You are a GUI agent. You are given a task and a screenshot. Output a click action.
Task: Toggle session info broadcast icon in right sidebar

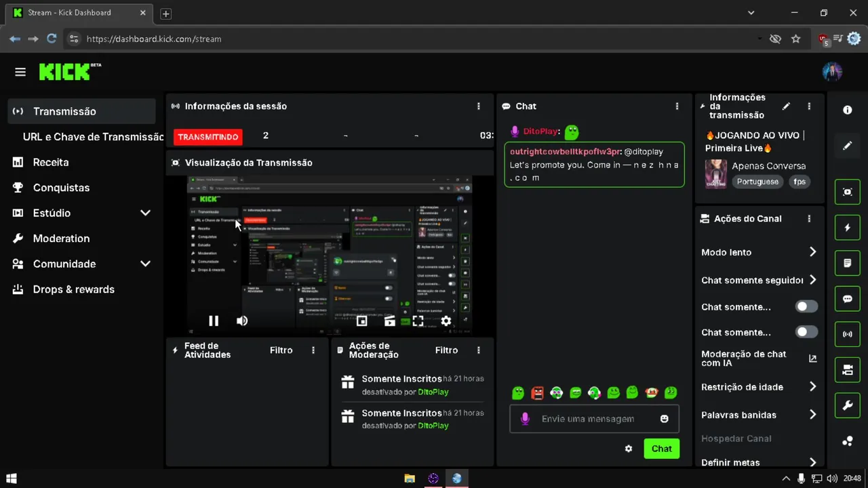pyautogui.click(x=848, y=334)
